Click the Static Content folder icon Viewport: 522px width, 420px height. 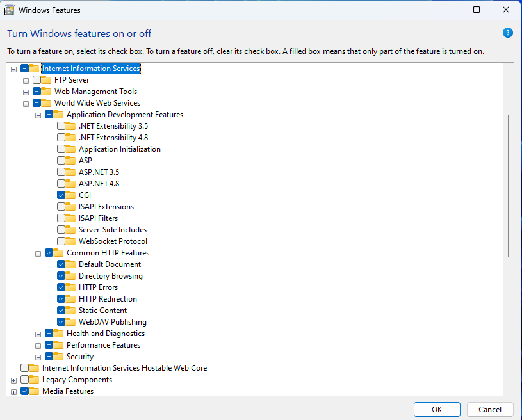click(x=70, y=310)
